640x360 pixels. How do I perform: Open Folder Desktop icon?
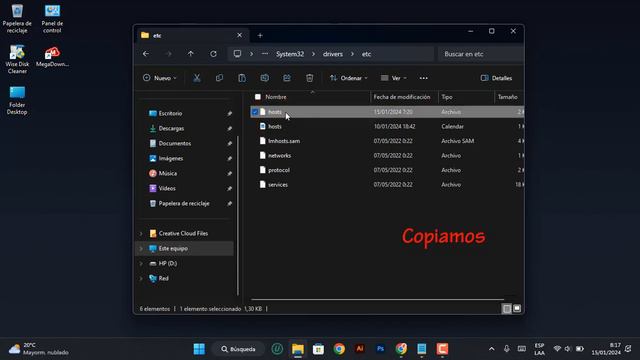tap(17, 100)
